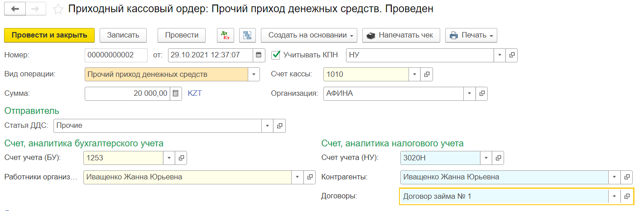Click the back navigation arrow
The image size is (644, 211).
(x=14, y=9)
